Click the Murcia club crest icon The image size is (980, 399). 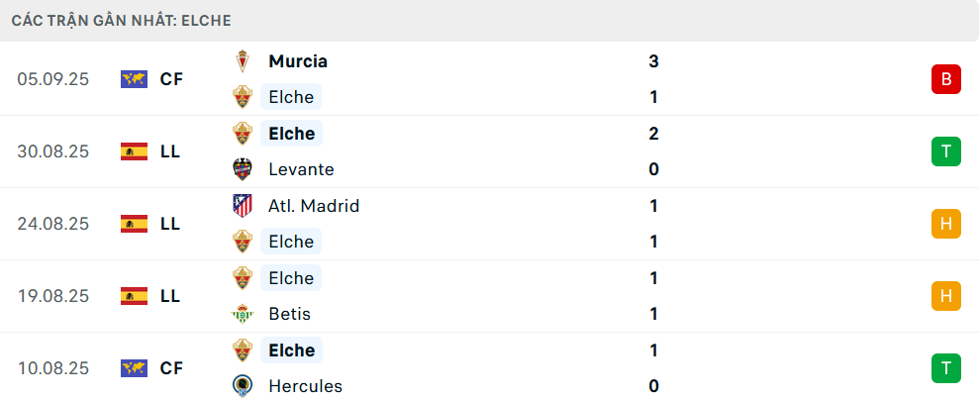tap(243, 61)
